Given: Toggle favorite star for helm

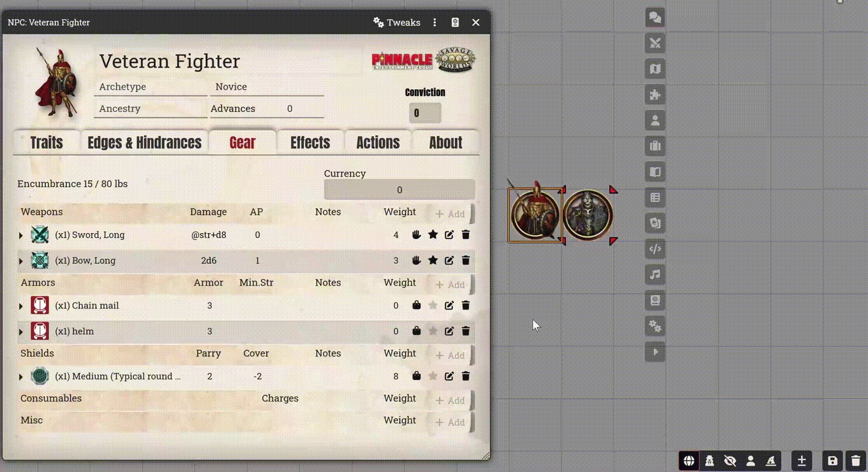Looking at the screenshot, I should [433, 331].
